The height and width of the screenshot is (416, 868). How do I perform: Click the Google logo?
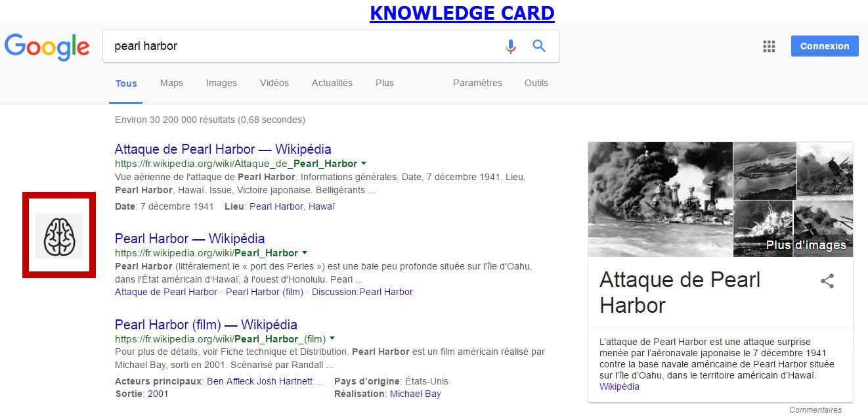(x=47, y=46)
